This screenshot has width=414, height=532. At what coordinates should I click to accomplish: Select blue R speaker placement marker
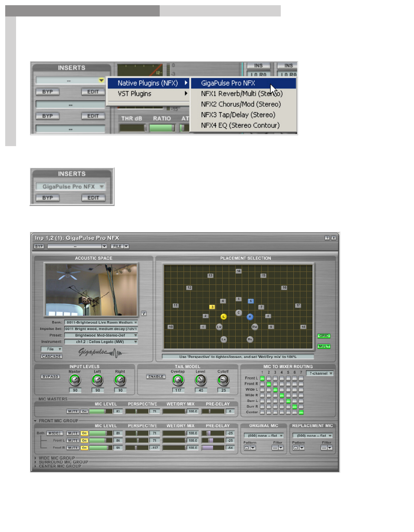250,317
